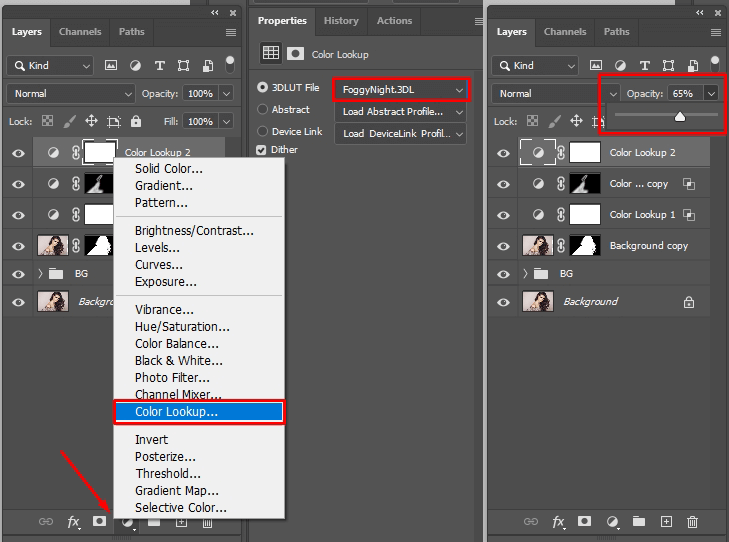The image size is (729, 542).
Task: Open the FoggyNight.3DL LUT file dropdown
Action: point(400,90)
